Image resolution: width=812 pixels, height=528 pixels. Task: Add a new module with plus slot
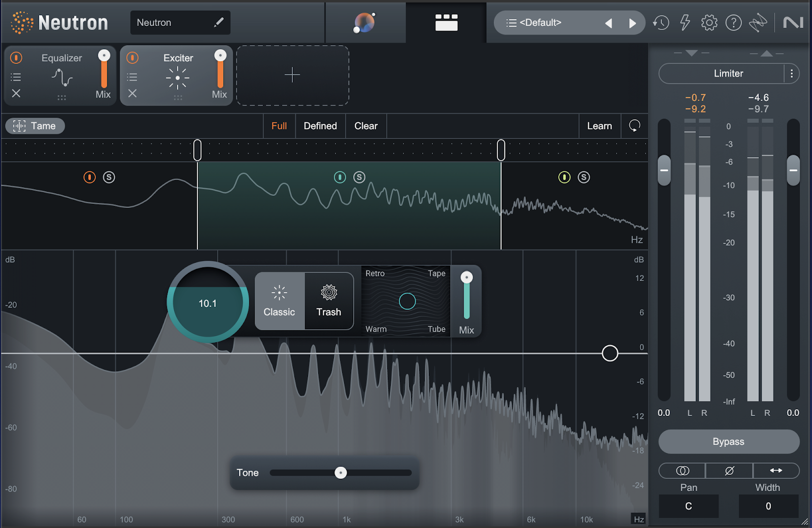click(292, 75)
